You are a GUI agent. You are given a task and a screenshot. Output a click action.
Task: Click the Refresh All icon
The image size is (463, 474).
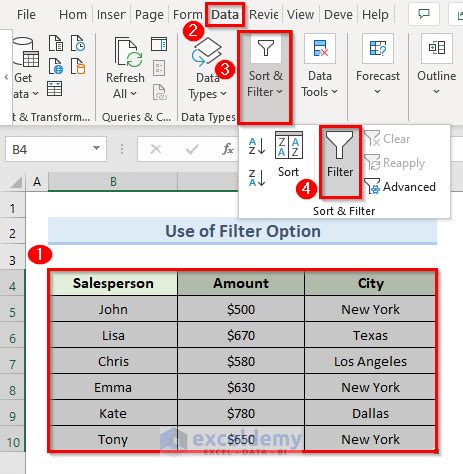pos(128,51)
